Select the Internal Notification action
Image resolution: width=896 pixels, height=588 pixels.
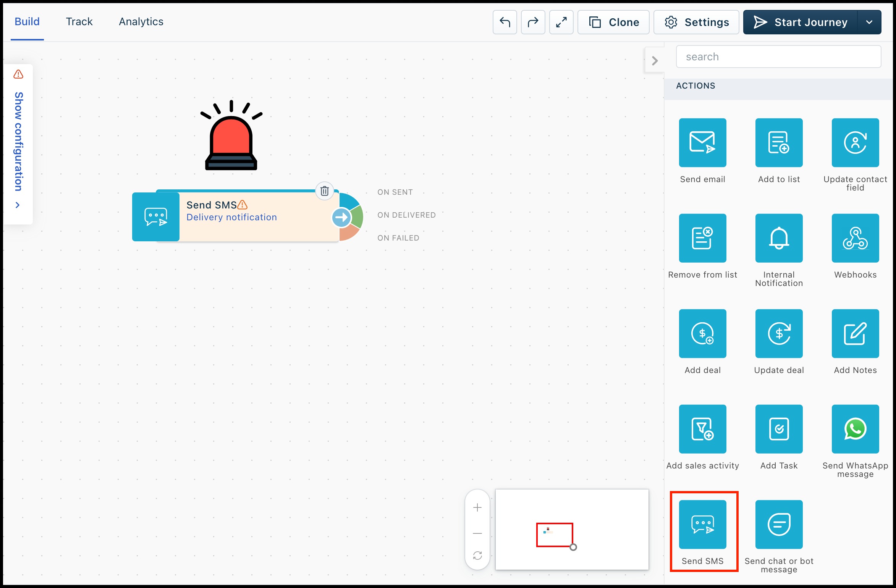pos(779,238)
